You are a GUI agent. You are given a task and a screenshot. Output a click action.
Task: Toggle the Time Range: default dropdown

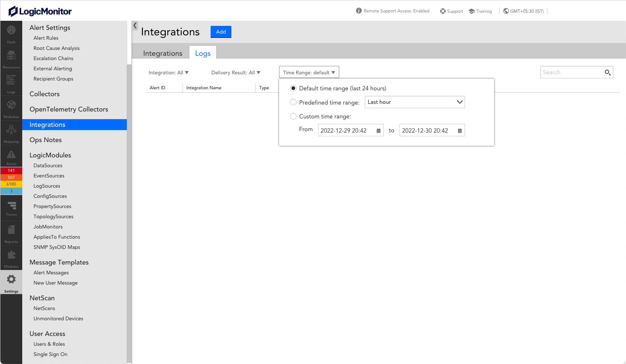[309, 72]
